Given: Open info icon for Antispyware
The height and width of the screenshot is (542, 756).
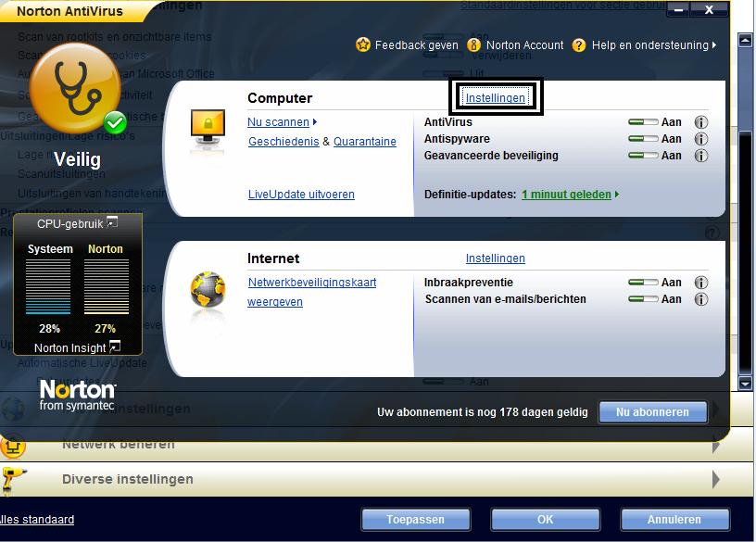Looking at the screenshot, I should (x=701, y=139).
